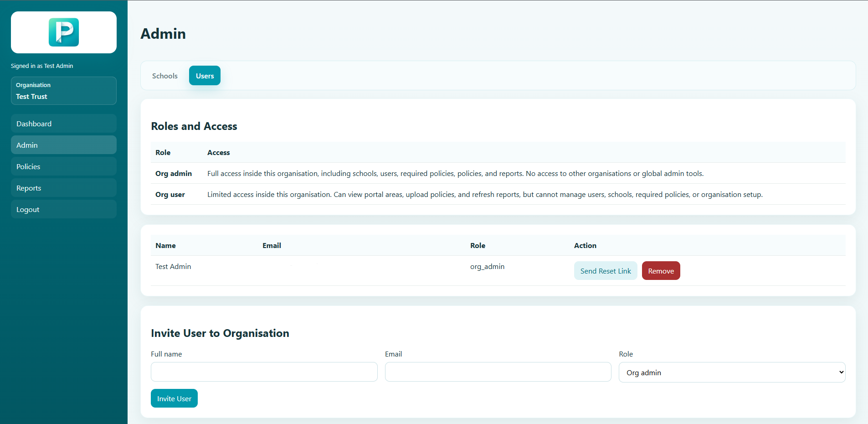Click the Action column header

(x=585, y=246)
